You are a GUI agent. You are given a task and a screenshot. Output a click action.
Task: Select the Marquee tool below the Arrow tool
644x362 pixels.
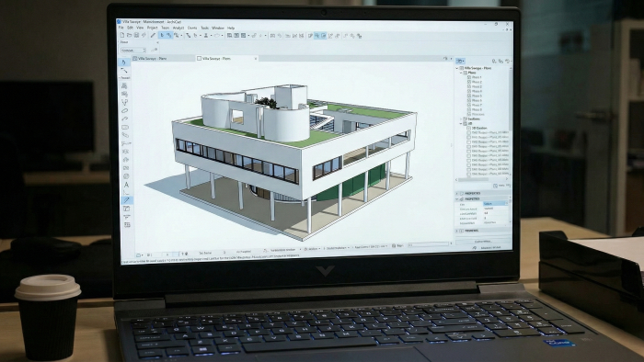coord(124,71)
